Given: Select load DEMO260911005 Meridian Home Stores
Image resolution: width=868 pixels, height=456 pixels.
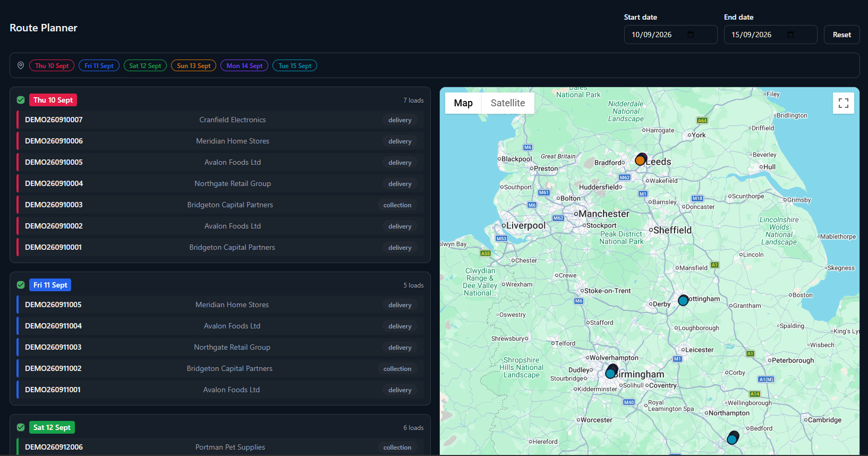Looking at the screenshot, I should click(x=220, y=305).
